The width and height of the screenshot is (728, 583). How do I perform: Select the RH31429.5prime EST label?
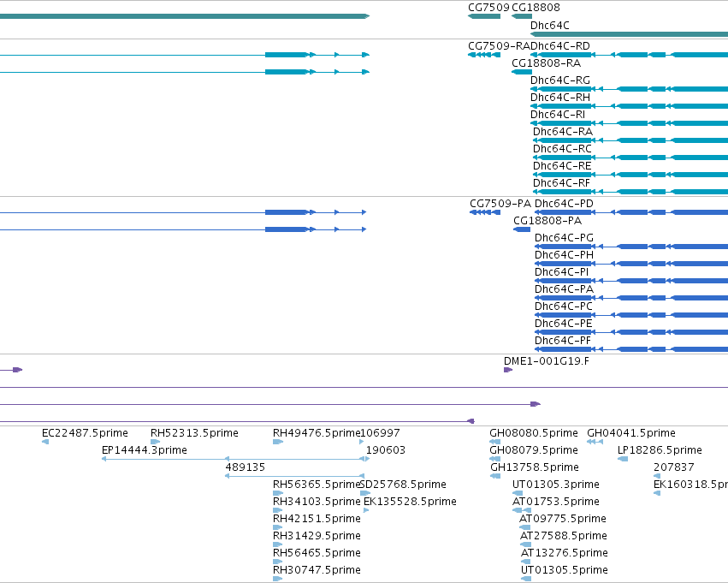317,536
